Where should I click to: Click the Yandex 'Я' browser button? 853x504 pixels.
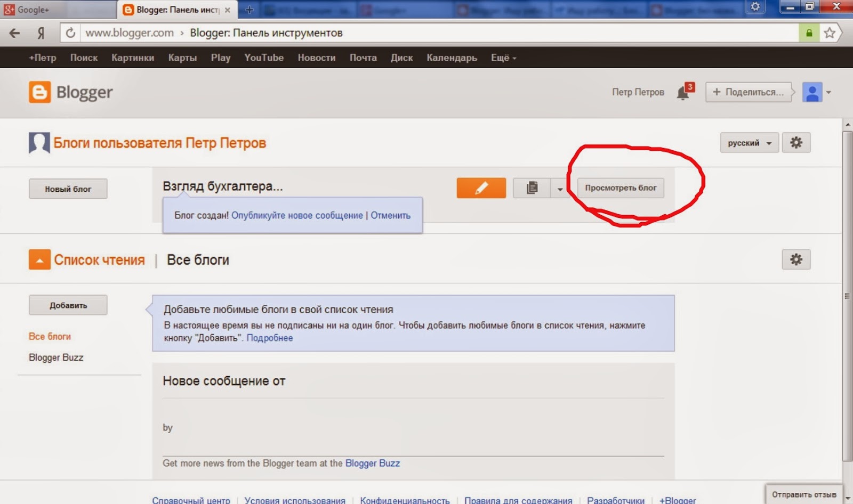tap(41, 33)
